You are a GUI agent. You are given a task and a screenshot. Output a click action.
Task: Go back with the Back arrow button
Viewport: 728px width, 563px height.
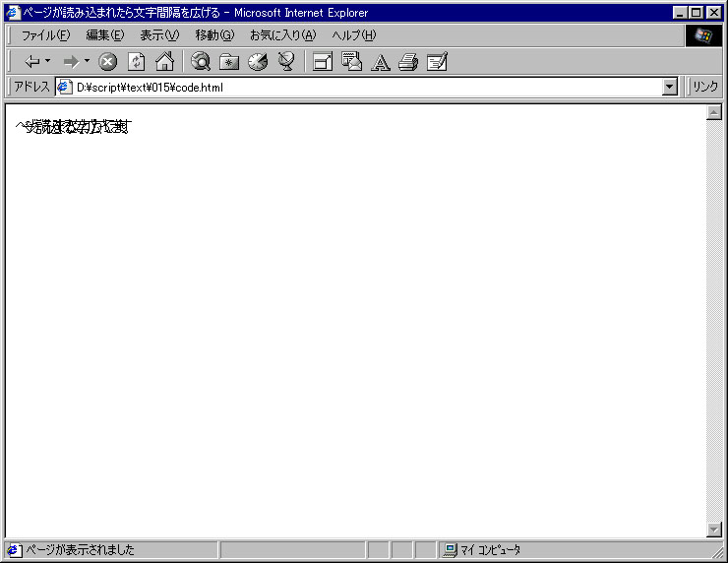click(31, 61)
